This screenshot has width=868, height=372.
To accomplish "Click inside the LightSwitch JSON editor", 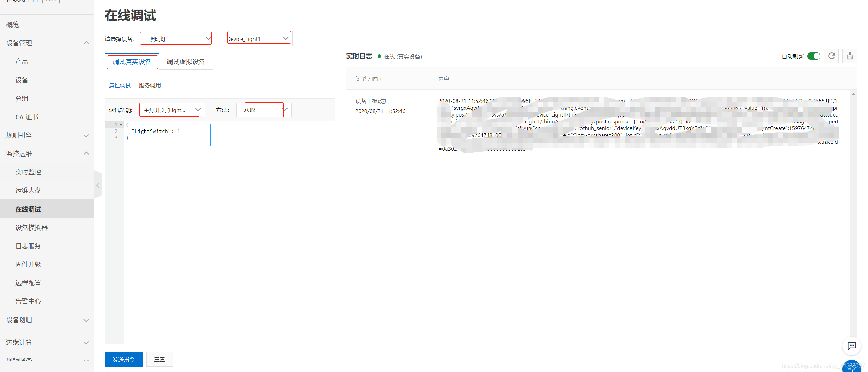I will pyautogui.click(x=167, y=135).
